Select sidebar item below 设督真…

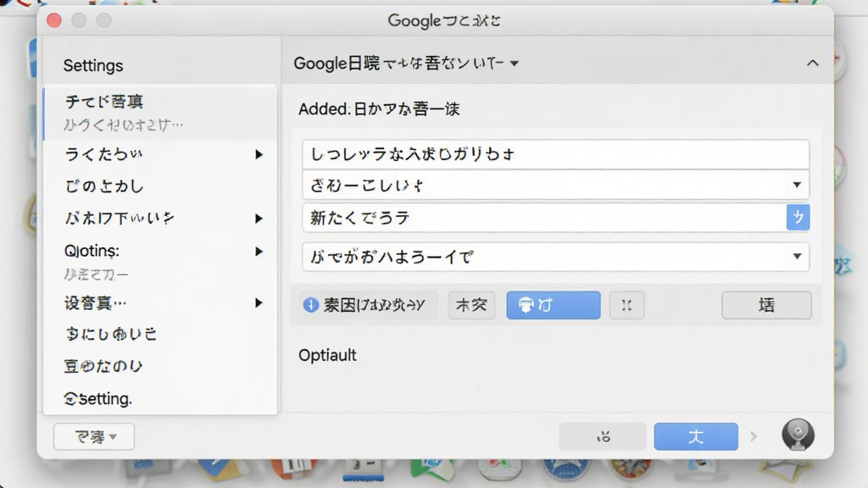coord(111,334)
